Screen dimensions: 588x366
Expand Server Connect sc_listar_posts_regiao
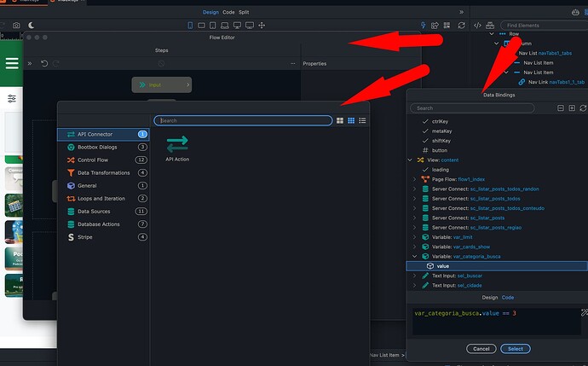tap(414, 228)
